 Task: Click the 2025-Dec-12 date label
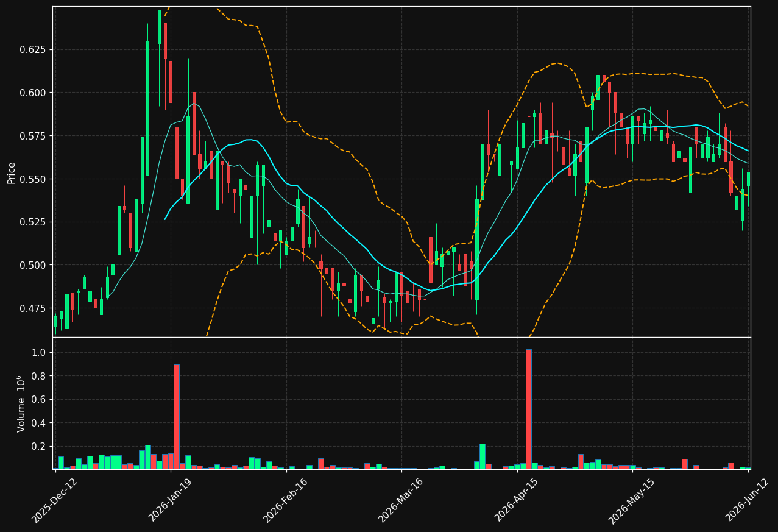point(54,500)
